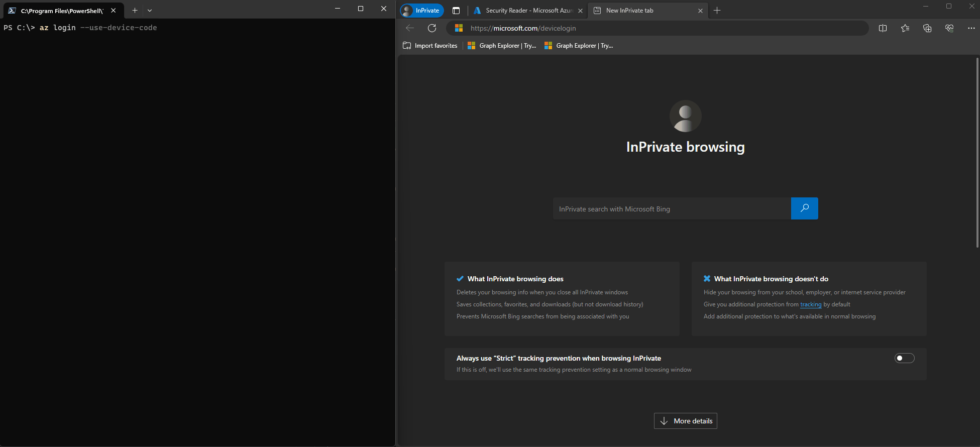
Task: Open the tab actions menu icon
Action: click(x=456, y=11)
